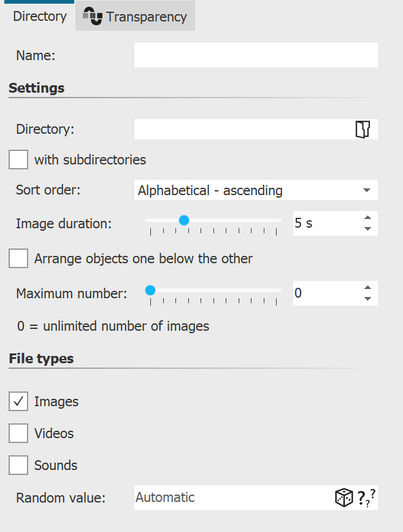Enable with subdirectories

pyautogui.click(x=18, y=160)
